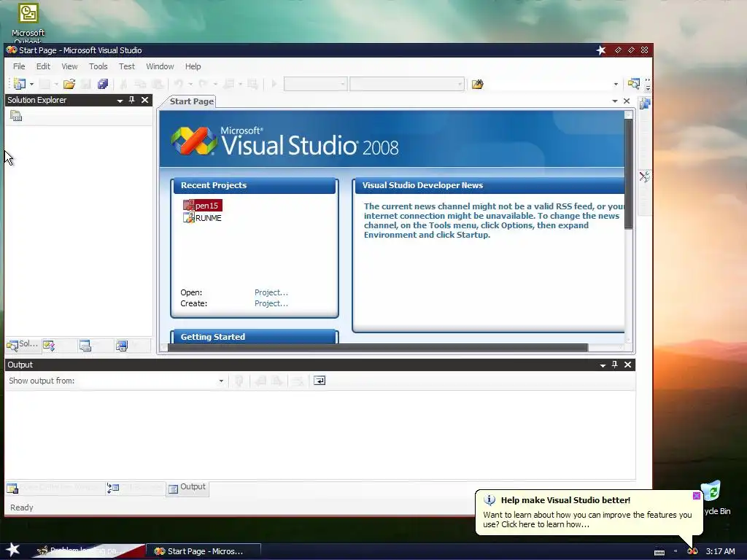Click the Ready status bar text
Image resolution: width=747 pixels, height=560 pixels.
point(22,507)
